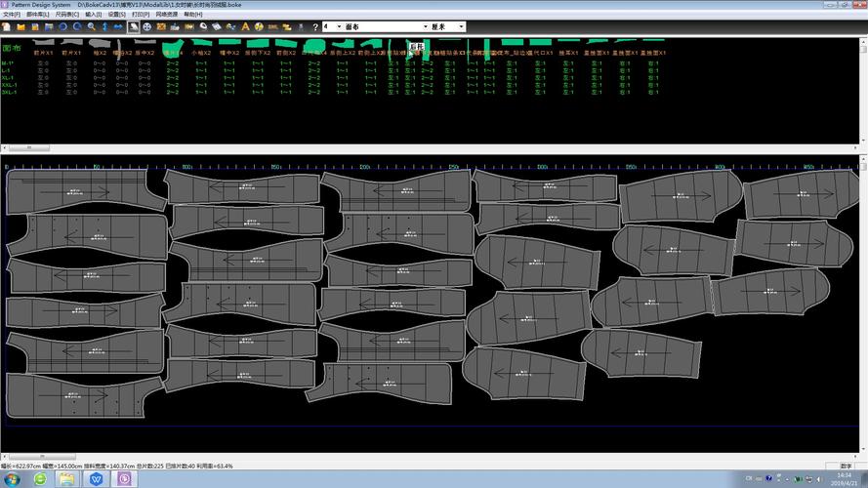Click the yellow radiation-style toolbar icon
The width and height of the screenshot is (868, 488).
tap(259, 26)
